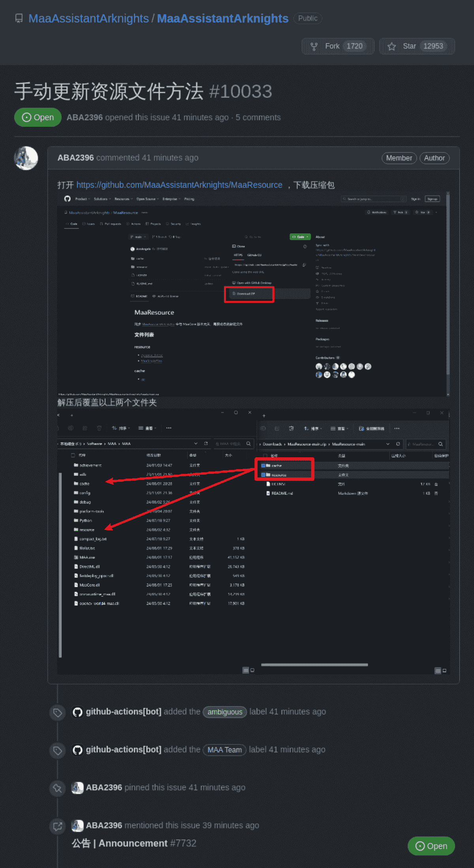This screenshot has width=474, height=868.
Task: Click the fork icon in the Fork button
Action: pos(314,47)
